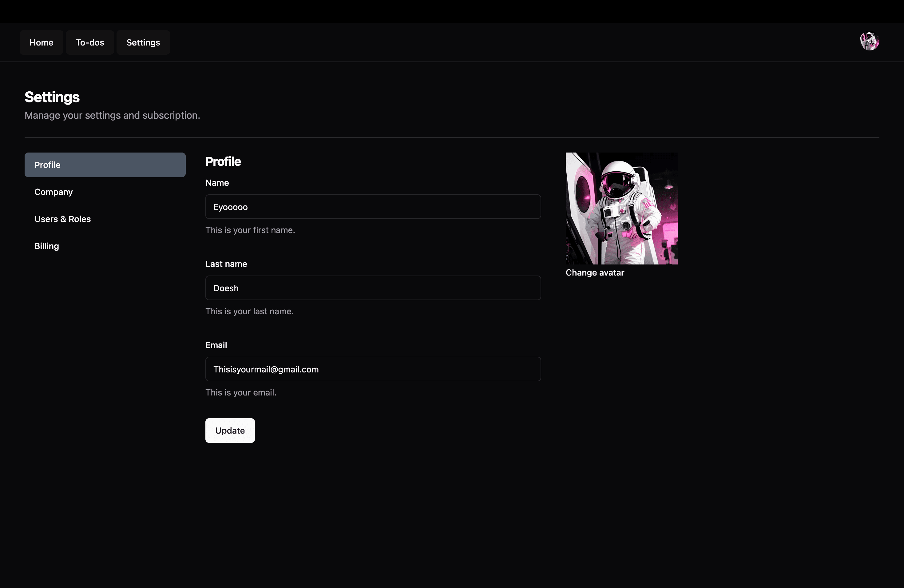Click the Profile form heading
904x588 pixels.
tap(223, 161)
